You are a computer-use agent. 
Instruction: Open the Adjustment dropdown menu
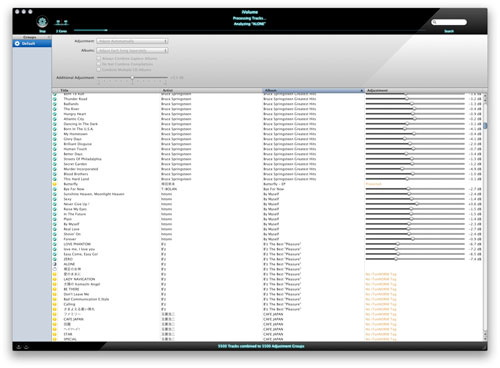[x=132, y=41]
